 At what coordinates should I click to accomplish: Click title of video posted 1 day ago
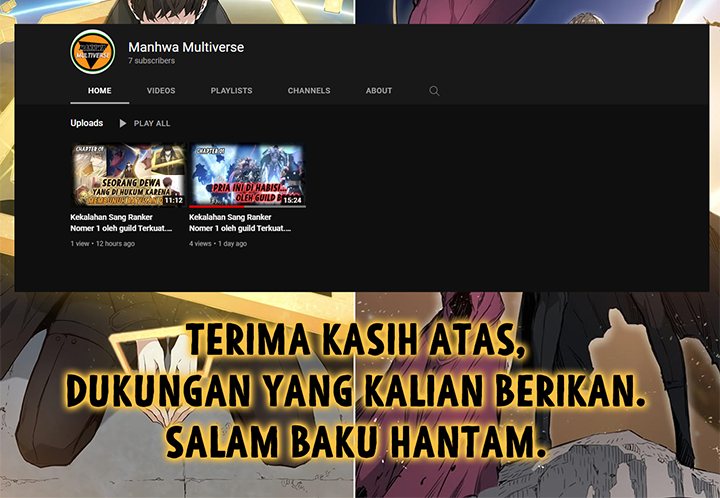tap(240, 222)
